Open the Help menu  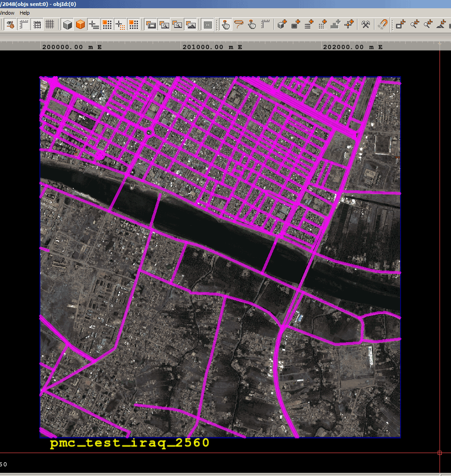tap(24, 13)
